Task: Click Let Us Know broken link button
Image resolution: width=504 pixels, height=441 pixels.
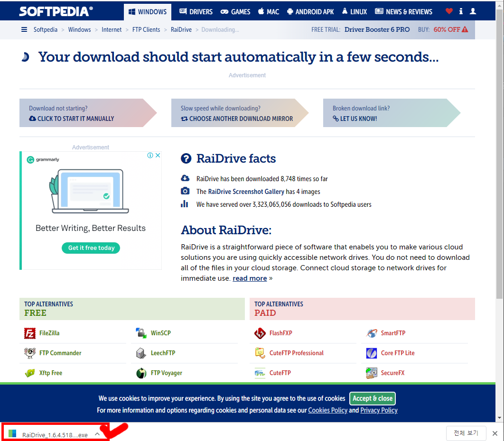Action: tap(392, 113)
